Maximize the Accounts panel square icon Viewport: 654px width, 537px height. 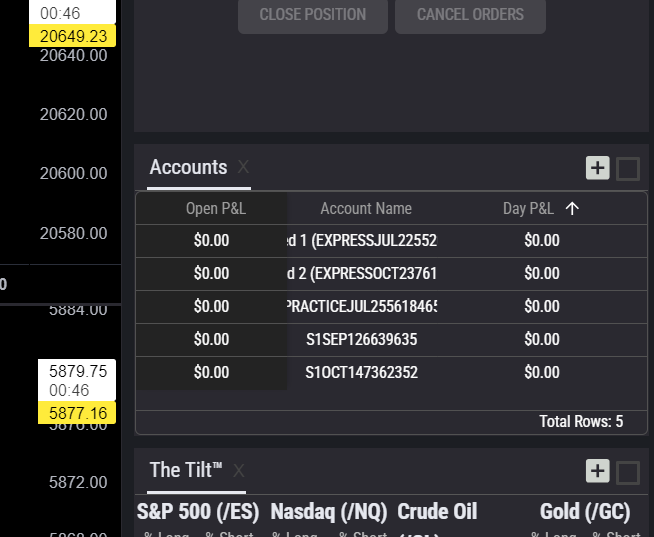[x=628, y=168]
